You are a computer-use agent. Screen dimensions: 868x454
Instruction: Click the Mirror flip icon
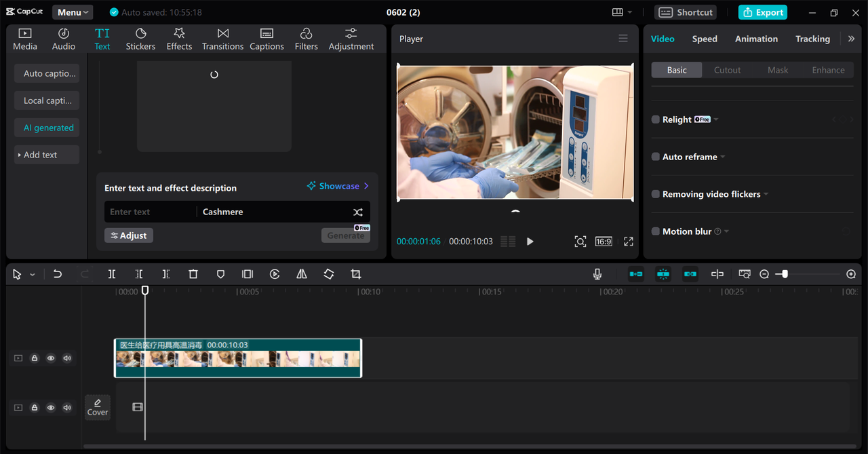(302, 274)
